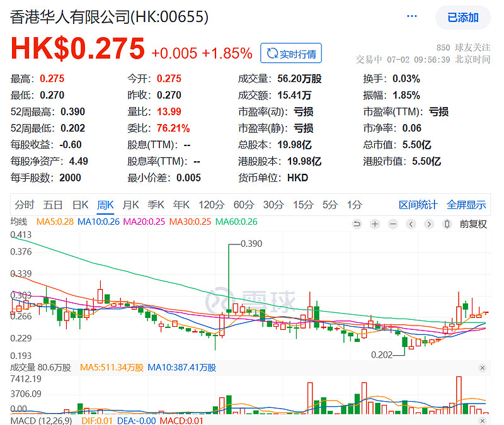Shift chart right with the right-arrow icon

coord(429,224)
